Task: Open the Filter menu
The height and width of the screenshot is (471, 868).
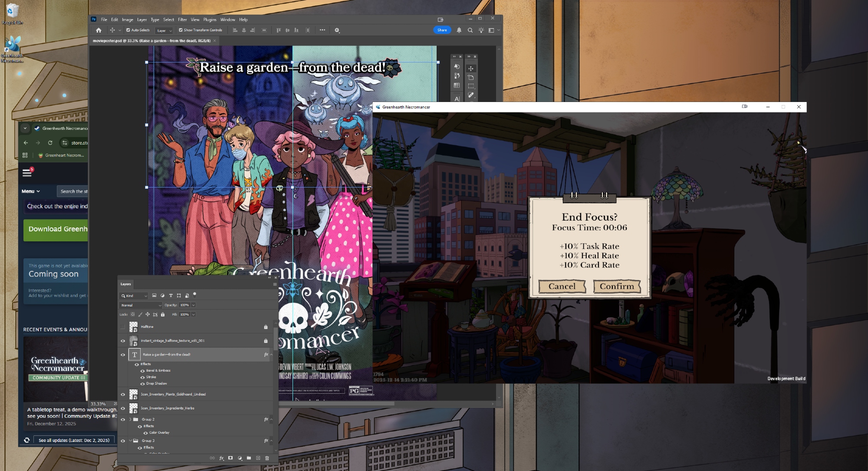Action: [x=182, y=20]
